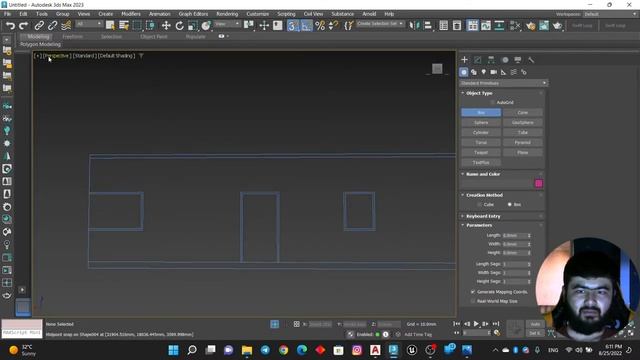Activate the Select and Link tool
640x360 pixels.
39,26
